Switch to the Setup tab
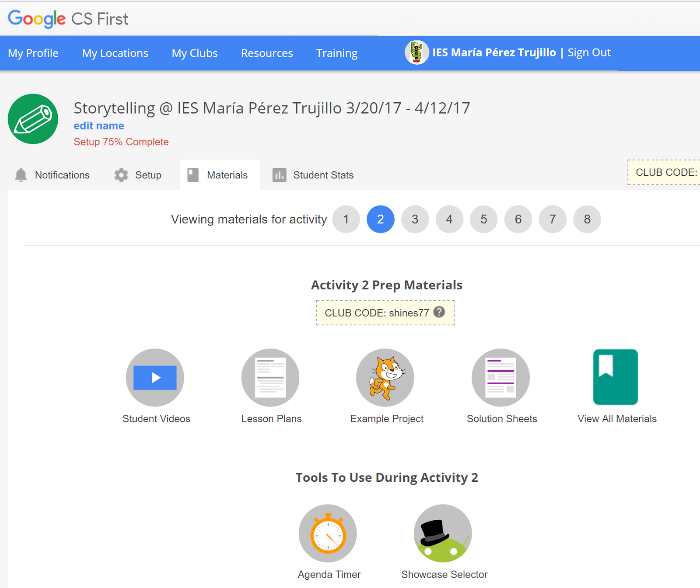The height and width of the screenshot is (588, 700). [147, 175]
